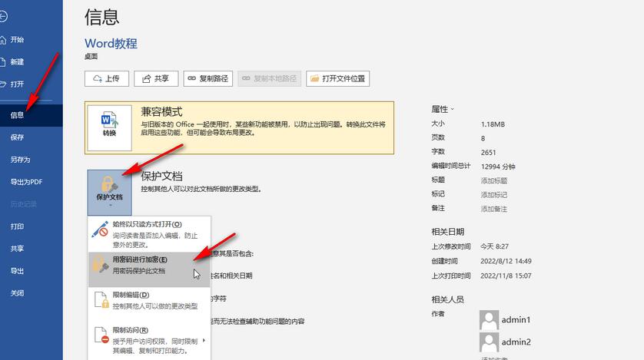Click the 打开文件位置 button
This screenshot has width=644, height=360.
coord(337,79)
